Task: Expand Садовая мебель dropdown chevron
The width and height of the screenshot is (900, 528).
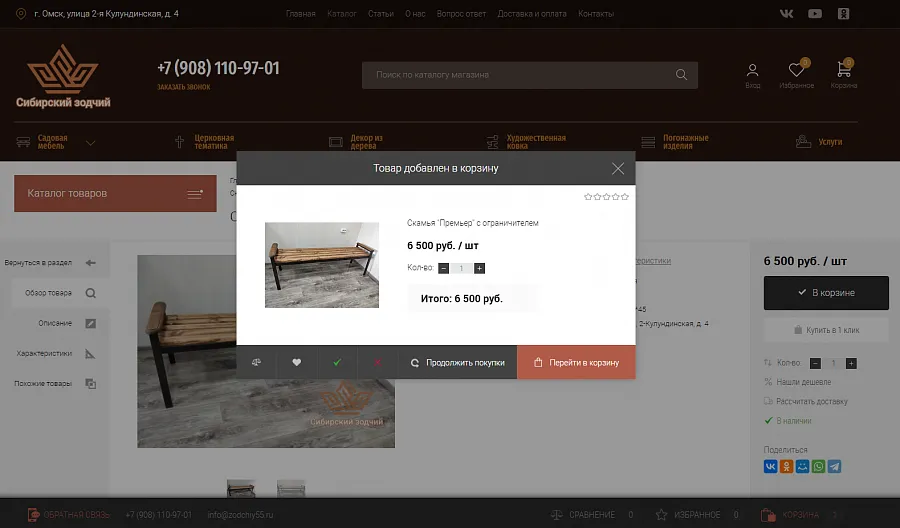Action: [x=90, y=142]
